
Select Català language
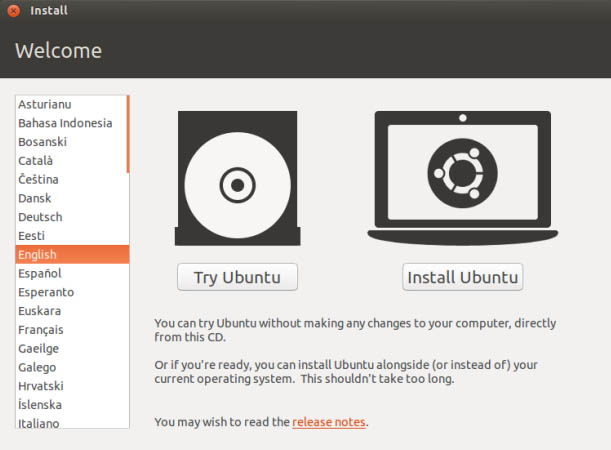coord(71,161)
